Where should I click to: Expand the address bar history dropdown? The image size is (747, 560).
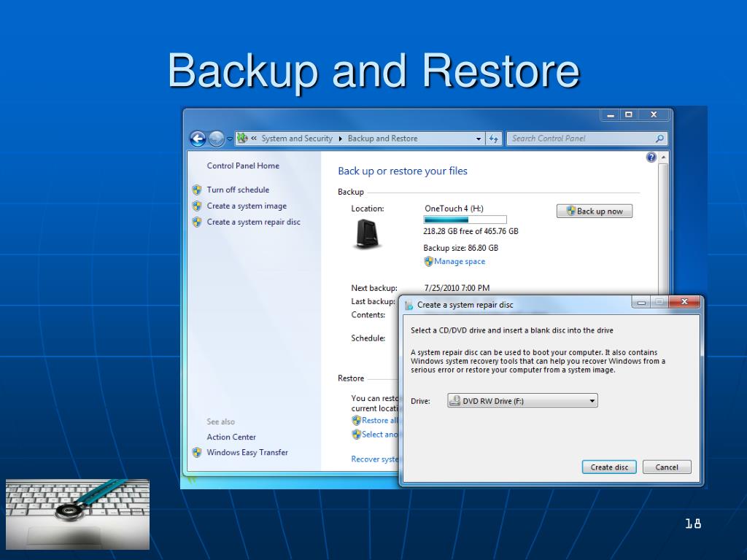coord(479,139)
